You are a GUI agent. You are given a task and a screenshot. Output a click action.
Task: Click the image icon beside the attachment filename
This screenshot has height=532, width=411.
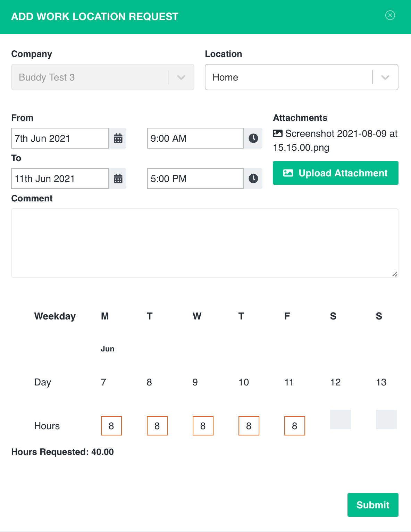point(278,133)
